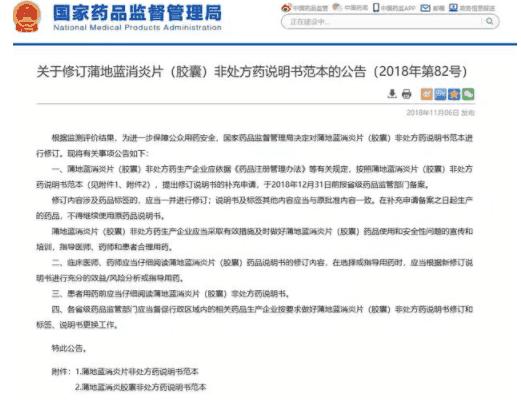Focus the 正在建设中 search field
Screen dimensions: 521x410
[x=383, y=22]
